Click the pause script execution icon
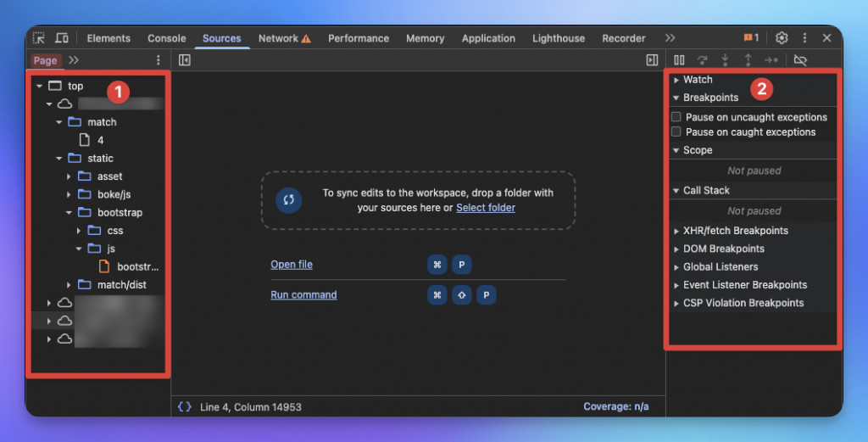 679,60
